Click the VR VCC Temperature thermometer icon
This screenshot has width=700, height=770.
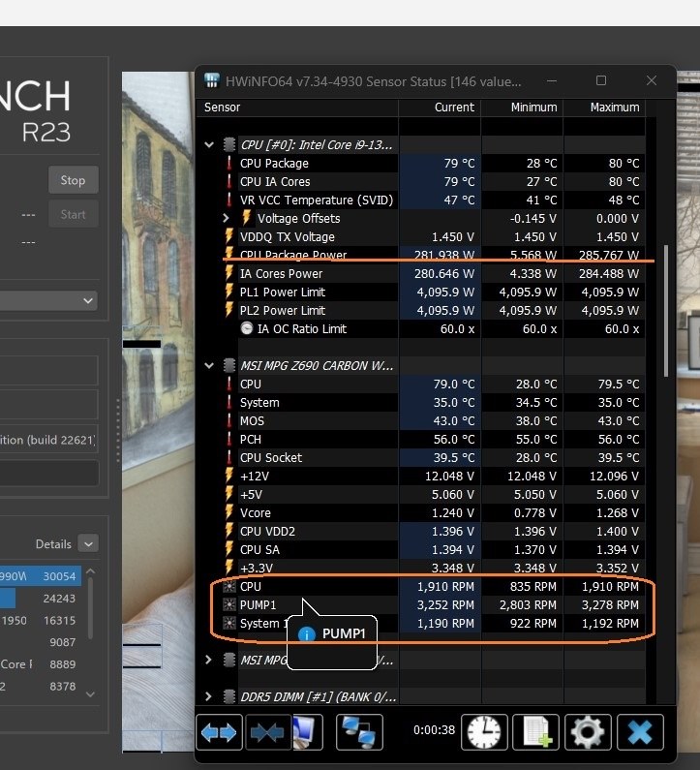click(x=228, y=200)
